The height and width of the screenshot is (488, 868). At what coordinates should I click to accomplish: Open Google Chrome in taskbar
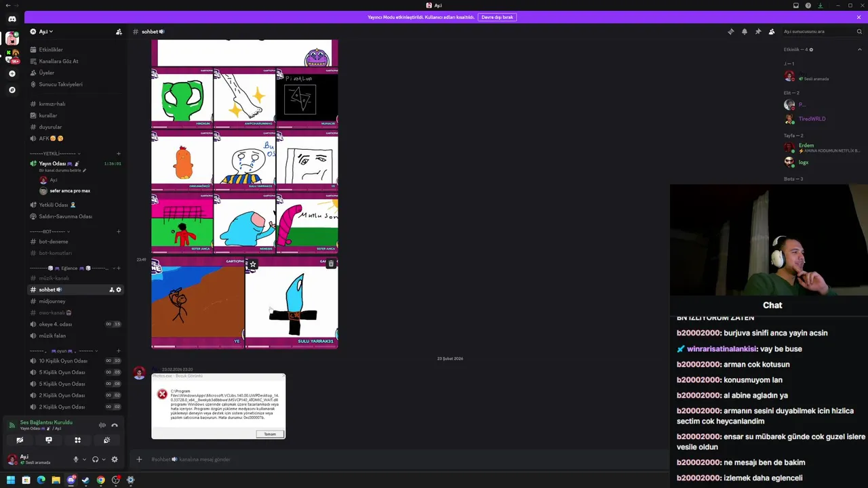point(100,481)
